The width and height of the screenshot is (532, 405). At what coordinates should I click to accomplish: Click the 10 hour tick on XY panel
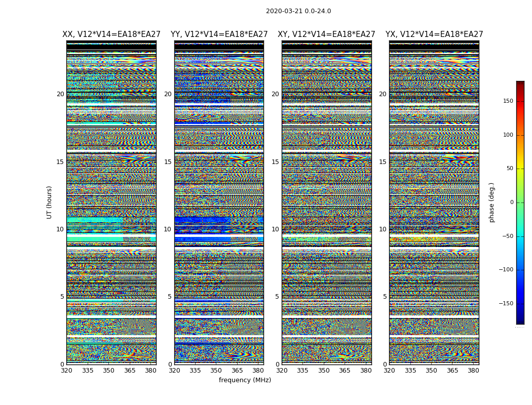pyautogui.click(x=275, y=229)
